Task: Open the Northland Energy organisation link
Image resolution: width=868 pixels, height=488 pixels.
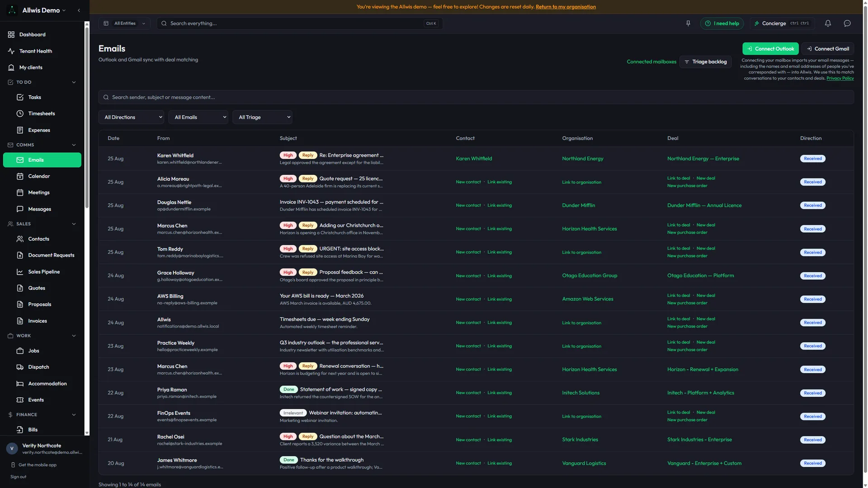Action: click(x=582, y=159)
